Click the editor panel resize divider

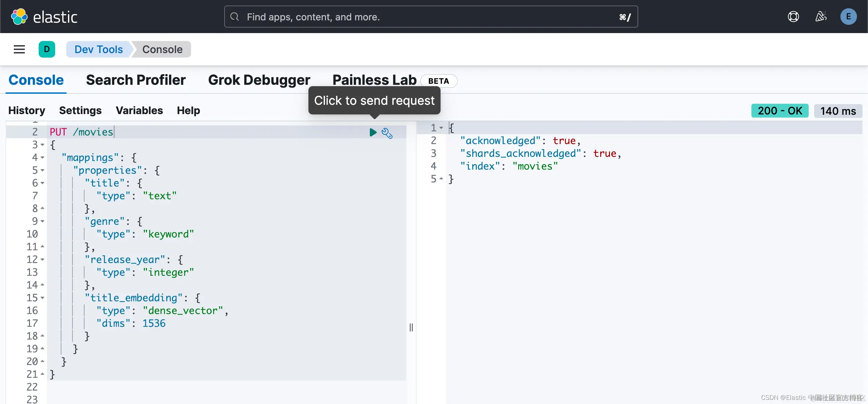point(411,327)
